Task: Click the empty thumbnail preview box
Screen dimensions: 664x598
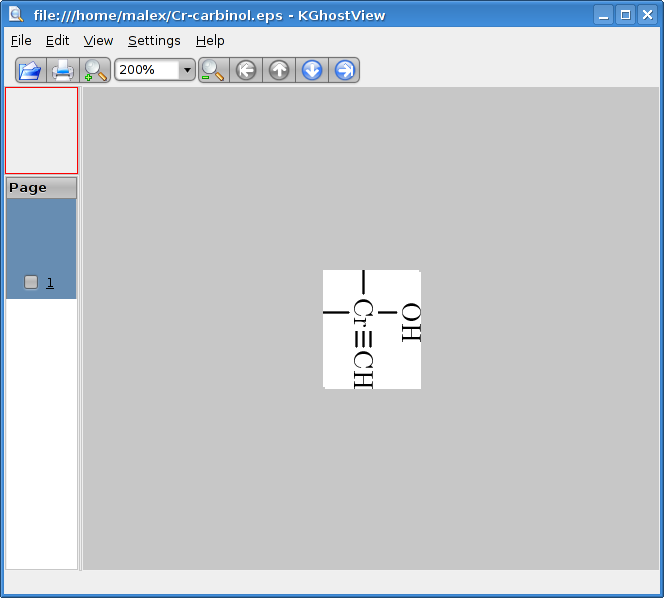Action: pyautogui.click(x=41, y=130)
